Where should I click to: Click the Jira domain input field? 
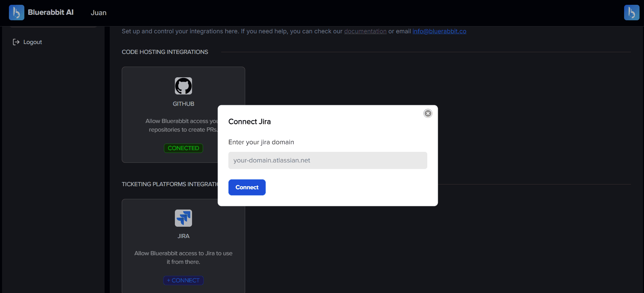tap(327, 160)
